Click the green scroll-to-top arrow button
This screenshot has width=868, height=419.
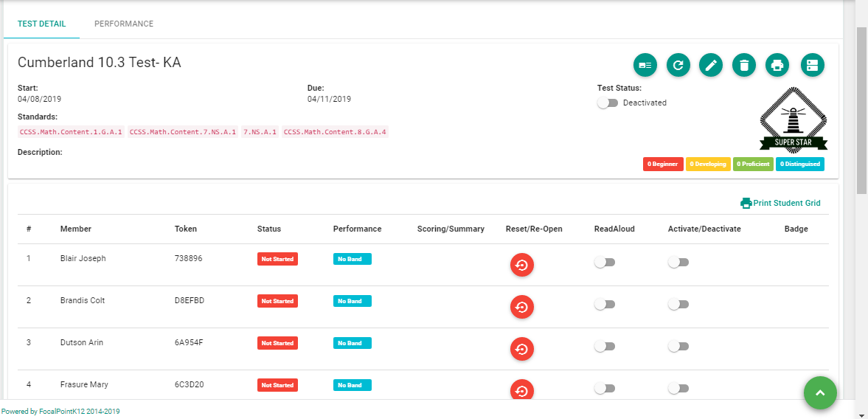coord(820,392)
